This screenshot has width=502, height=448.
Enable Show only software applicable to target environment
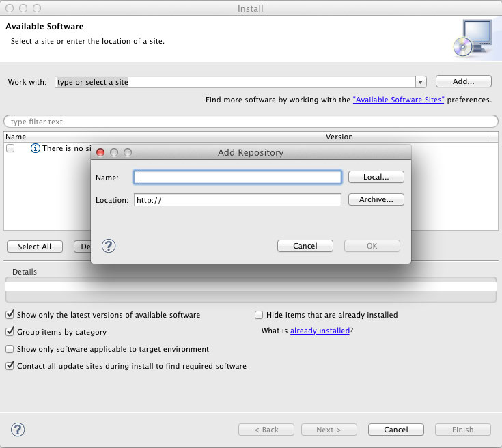(x=10, y=349)
